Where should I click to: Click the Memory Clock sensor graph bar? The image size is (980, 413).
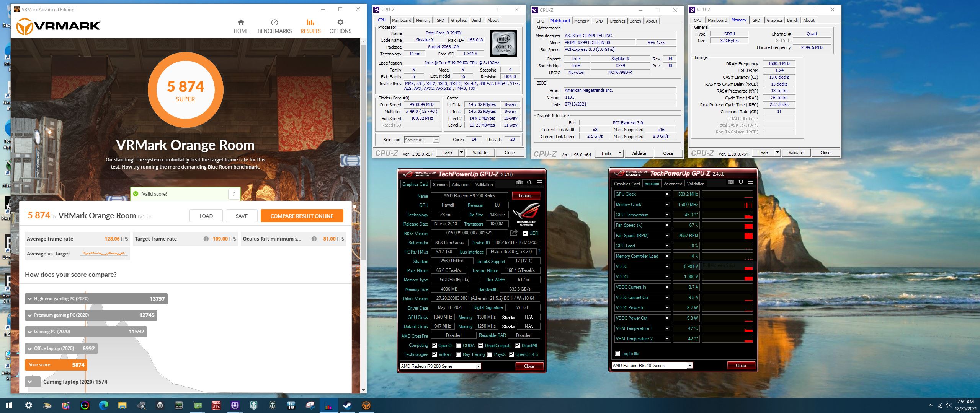[x=727, y=205]
